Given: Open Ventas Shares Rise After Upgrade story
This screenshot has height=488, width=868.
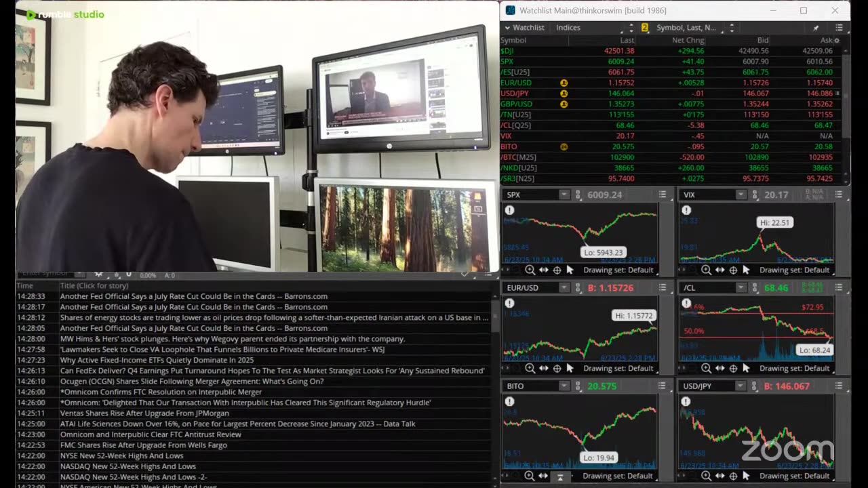Looking at the screenshot, I should coord(144,413).
